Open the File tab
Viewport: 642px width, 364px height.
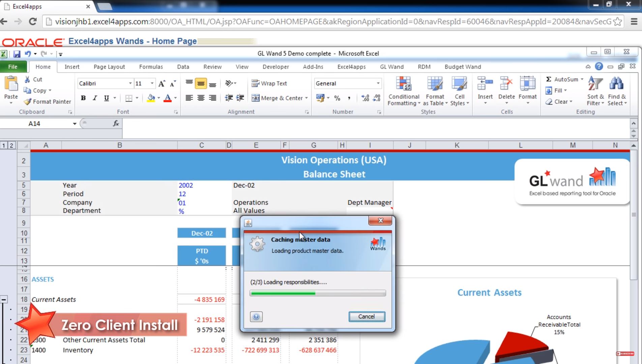13,67
